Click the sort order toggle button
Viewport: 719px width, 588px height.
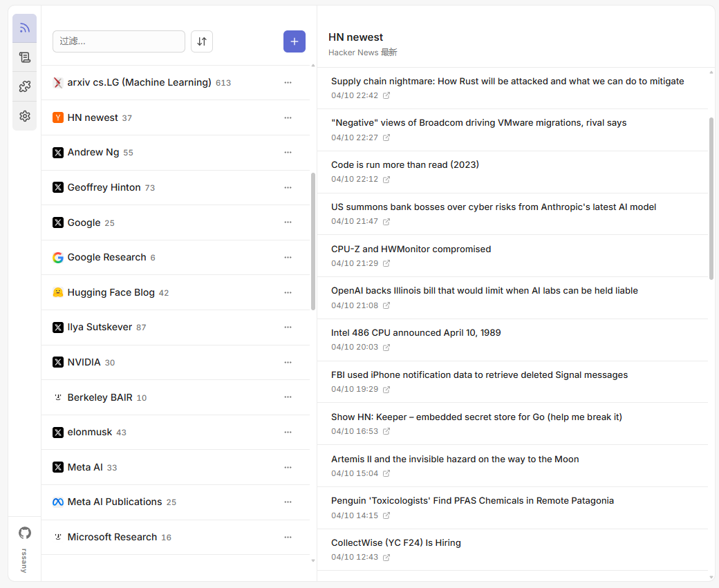tap(202, 41)
